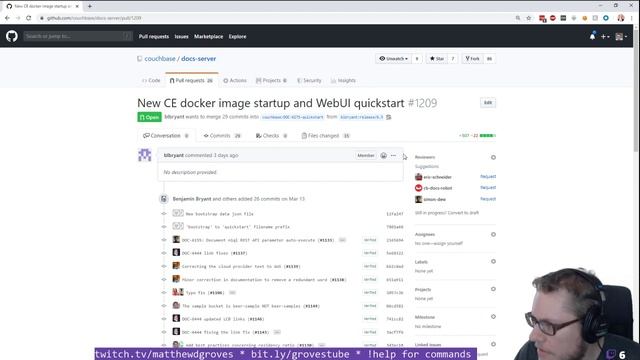The image size is (640, 360).
Task: Go to couchbase organization link
Action: pyautogui.click(x=160, y=59)
